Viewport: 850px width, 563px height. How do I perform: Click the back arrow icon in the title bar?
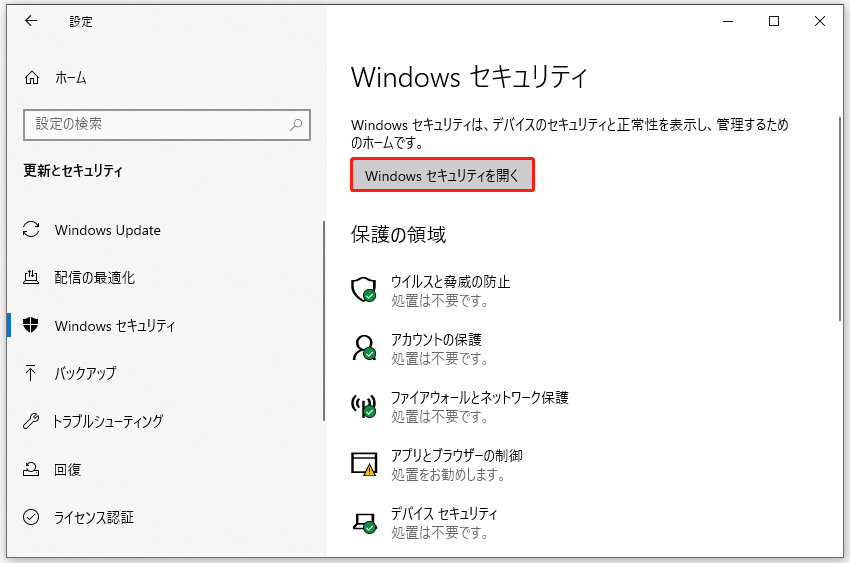(x=31, y=21)
